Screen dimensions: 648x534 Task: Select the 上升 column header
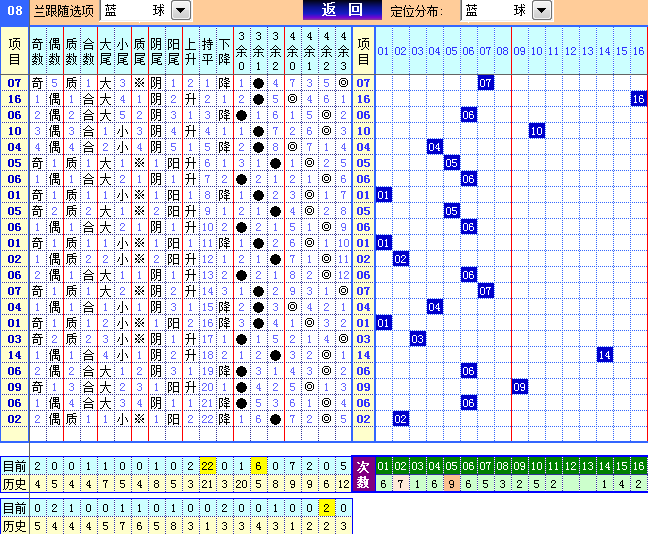coord(191,51)
